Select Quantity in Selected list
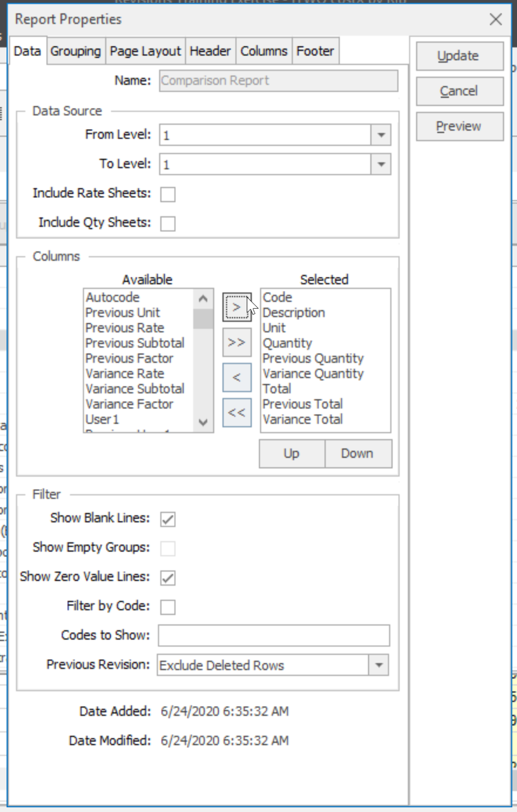Image resolution: width=517 pixels, height=812 pixels. click(x=287, y=343)
